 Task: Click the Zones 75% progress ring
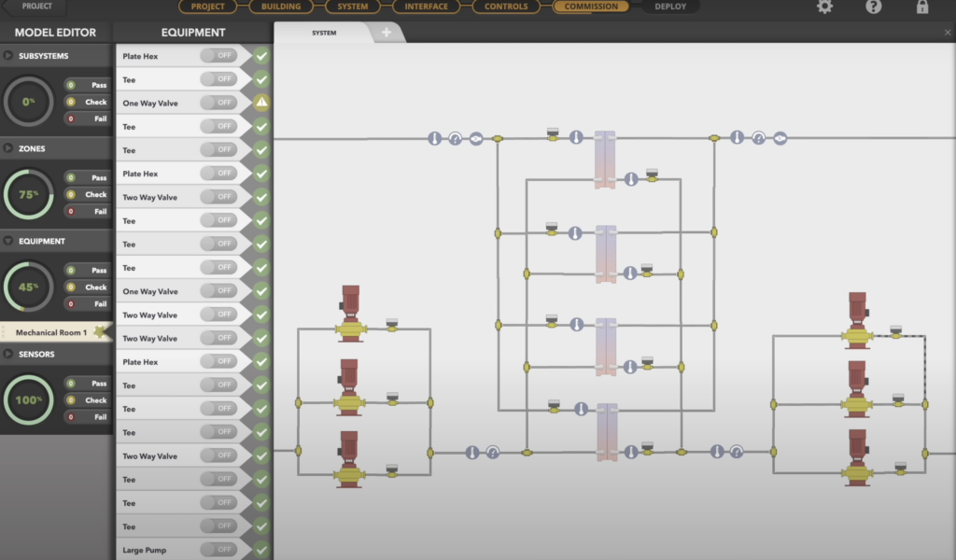[x=29, y=194]
